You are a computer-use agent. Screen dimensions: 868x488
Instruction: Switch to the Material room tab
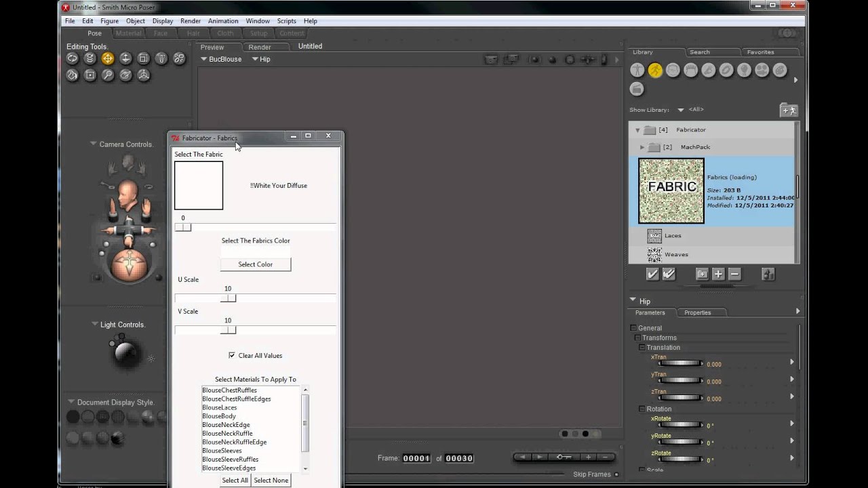[128, 33]
